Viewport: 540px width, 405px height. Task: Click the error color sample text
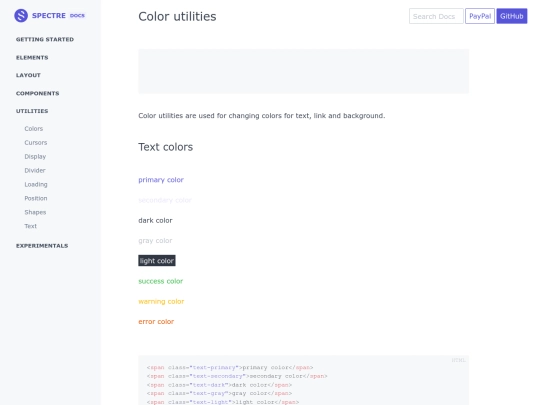(x=156, y=322)
